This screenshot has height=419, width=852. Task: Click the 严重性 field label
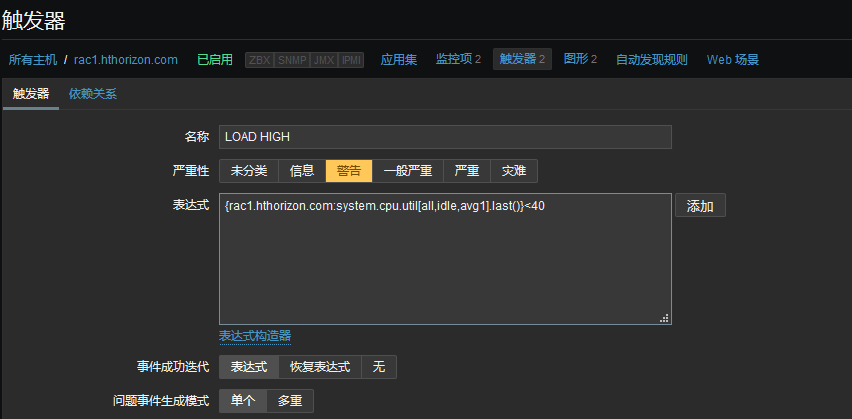191,171
